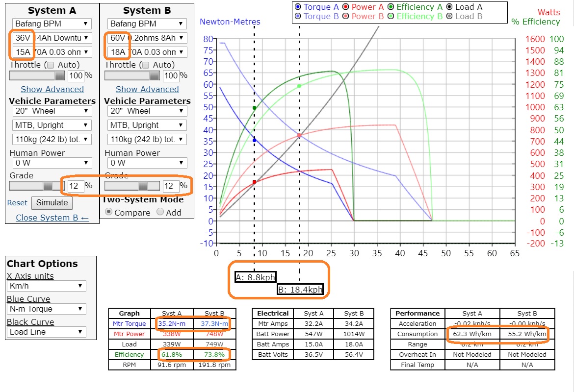The width and height of the screenshot is (574, 392).
Task: Select Compare two-system mode
Action: [108, 212]
